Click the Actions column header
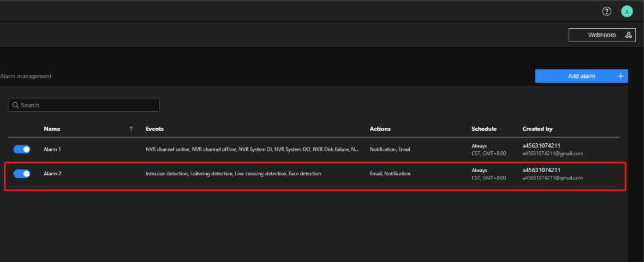Image resolution: width=644 pixels, height=262 pixels. click(380, 129)
